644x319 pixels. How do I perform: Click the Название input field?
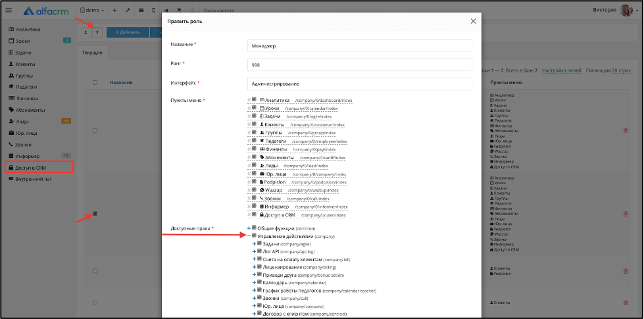(360, 45)
